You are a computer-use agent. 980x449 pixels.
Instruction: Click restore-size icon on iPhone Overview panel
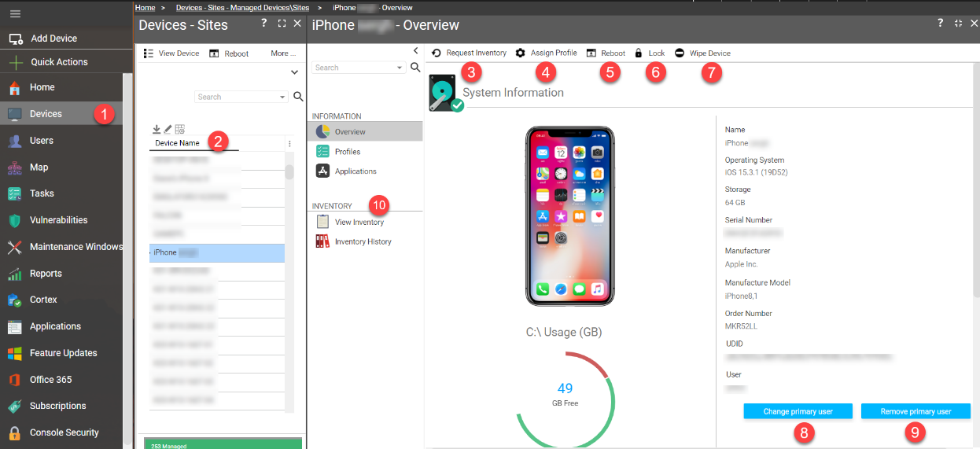(958, 24)
